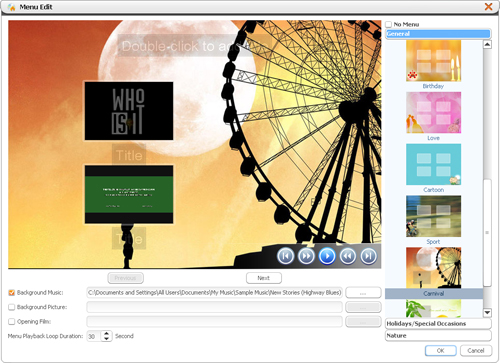Select the Carnival menu template thumbnail

433,268
